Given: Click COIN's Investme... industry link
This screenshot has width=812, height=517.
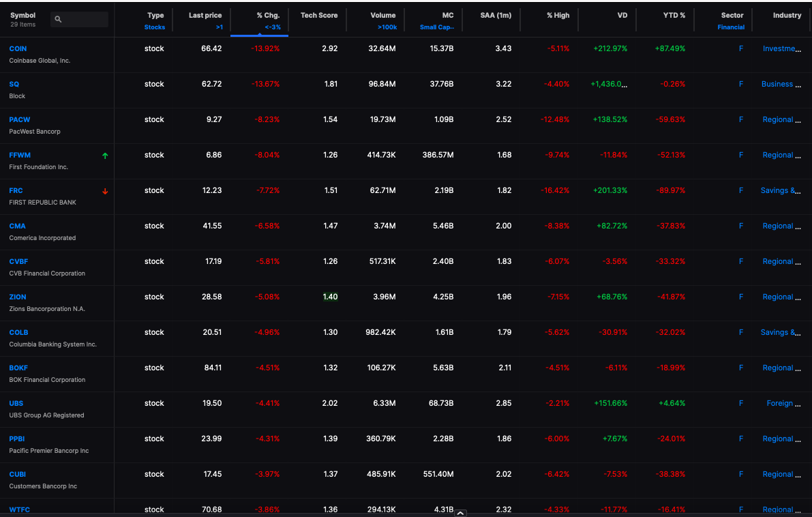Looking at the screenshot, I should pyautogui.click(x=782, y=48).
